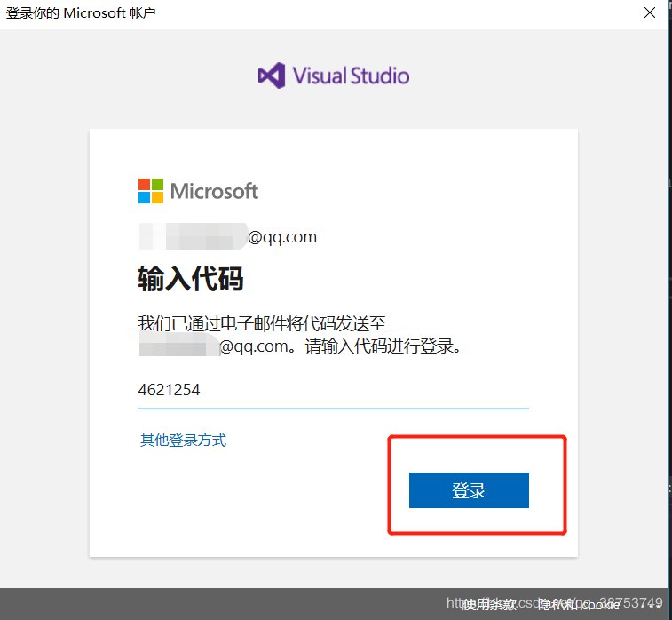Click the Microsoft four-color logo

pos(151,191)
